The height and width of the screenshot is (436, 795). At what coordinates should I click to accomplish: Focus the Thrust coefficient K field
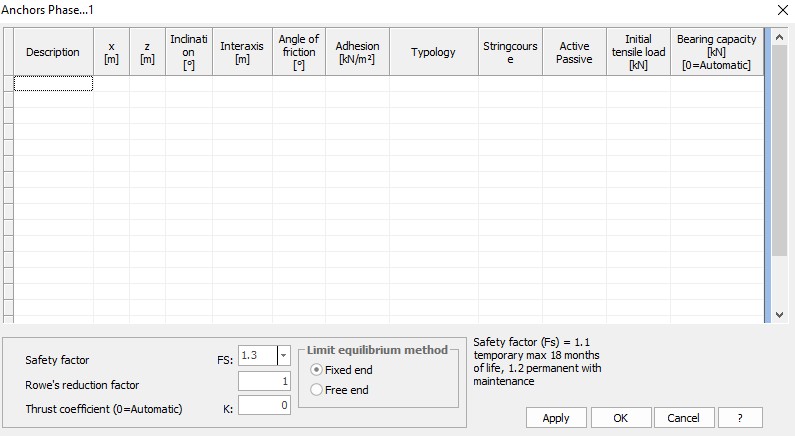pyautogui.click(x=264, y=406)
